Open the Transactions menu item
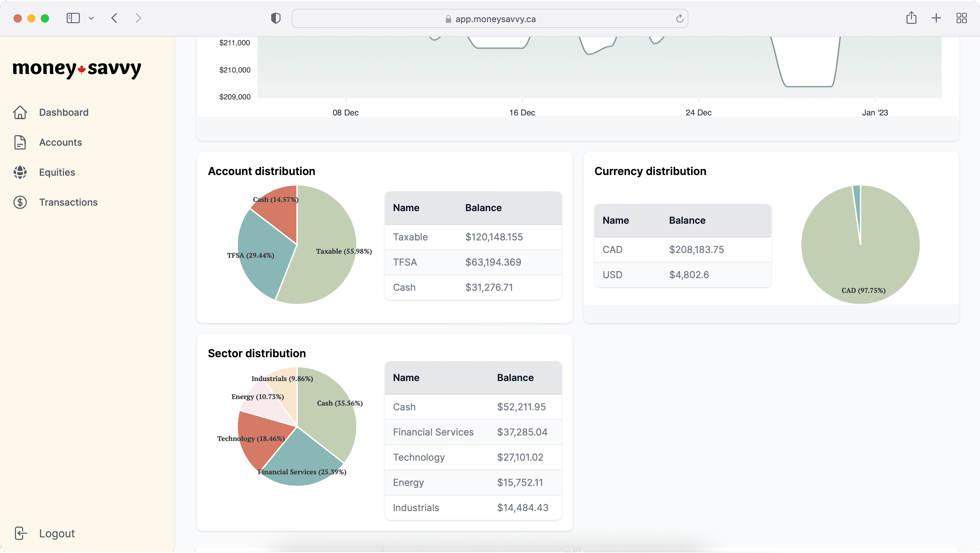Viewport: 980px width, 553px height. 68,202
